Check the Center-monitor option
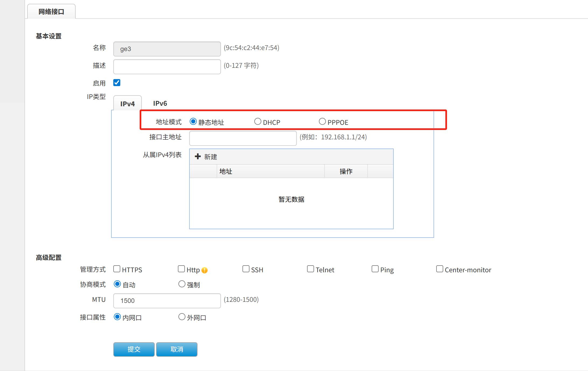 coord(439,269)
